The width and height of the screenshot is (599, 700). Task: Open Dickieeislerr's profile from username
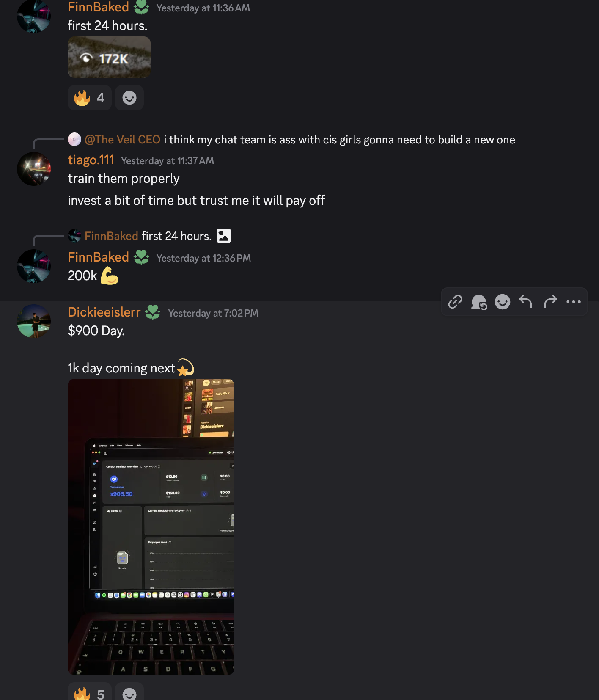point(104,312)
